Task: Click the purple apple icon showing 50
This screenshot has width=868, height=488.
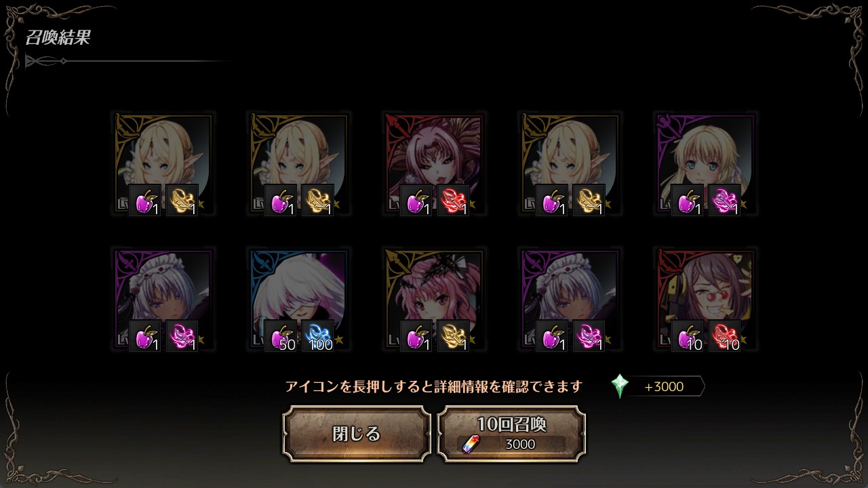Action: tap(280, 335)
